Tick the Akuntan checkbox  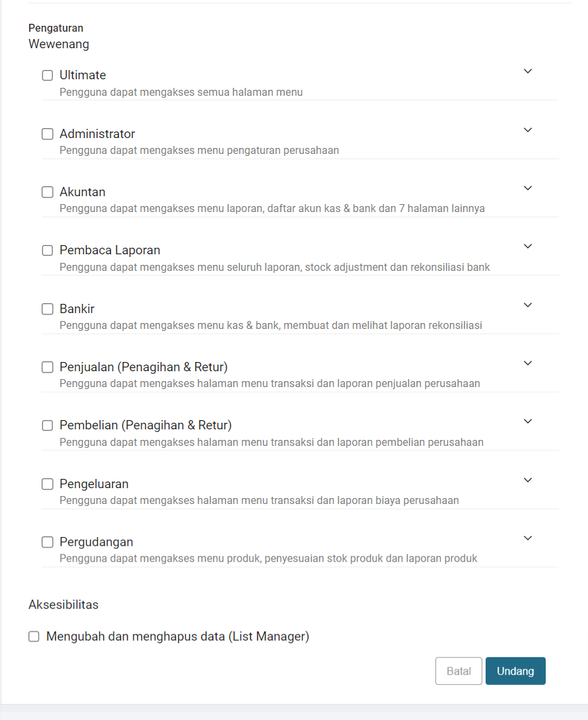pyautogui.click(x=48, y=192)
